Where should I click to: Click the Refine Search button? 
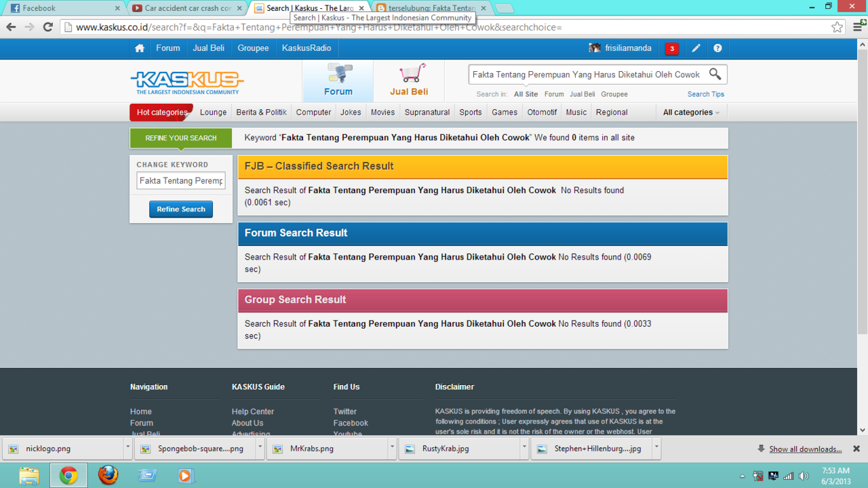pyautogui.click(x=181, y=209)
